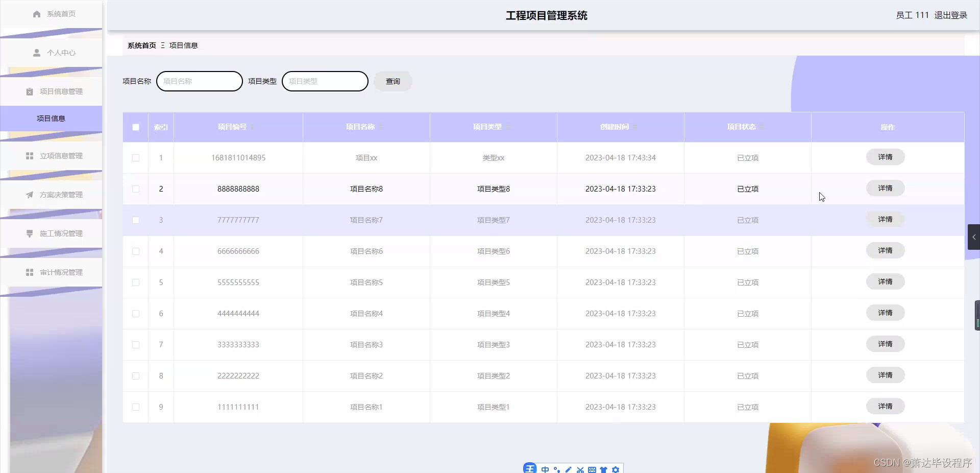Open 个人中心 in the sidebar
This screenshot has height=473, width=980.
(51, 53)
